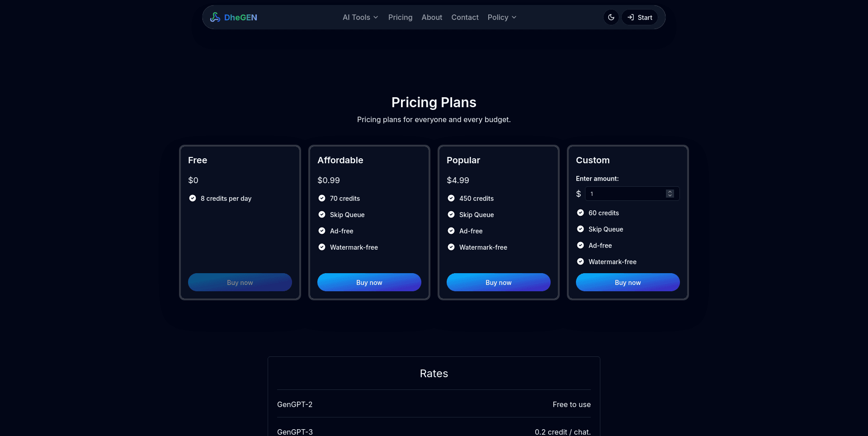Click the DheGEN logo icon
The image size is (868, 436).
tap(215, 17)
